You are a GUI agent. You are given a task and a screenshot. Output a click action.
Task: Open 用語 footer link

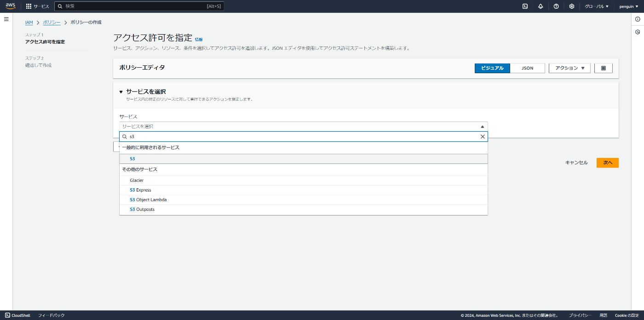[603, 315]
